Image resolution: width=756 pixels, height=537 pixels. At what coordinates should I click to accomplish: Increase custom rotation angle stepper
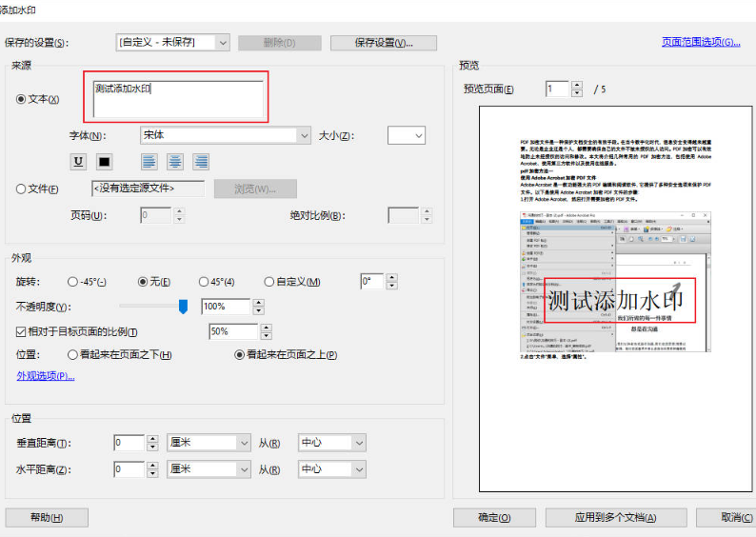392,277
